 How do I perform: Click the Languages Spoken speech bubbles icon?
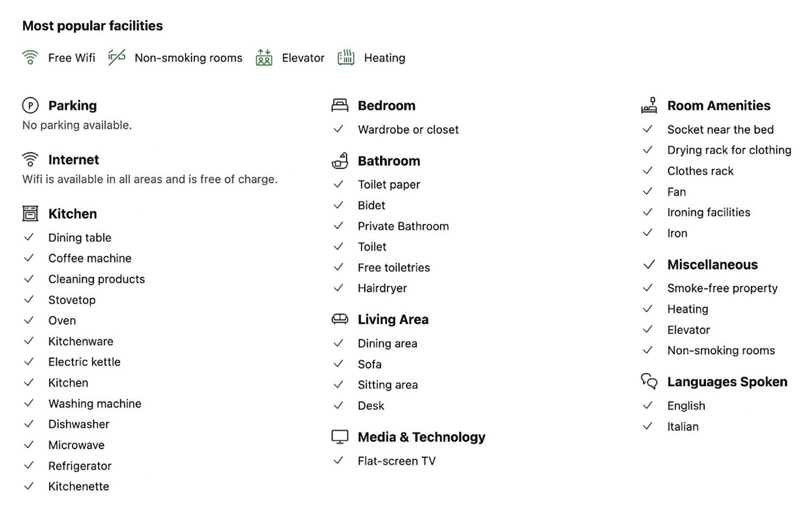(x=649, y=381)
